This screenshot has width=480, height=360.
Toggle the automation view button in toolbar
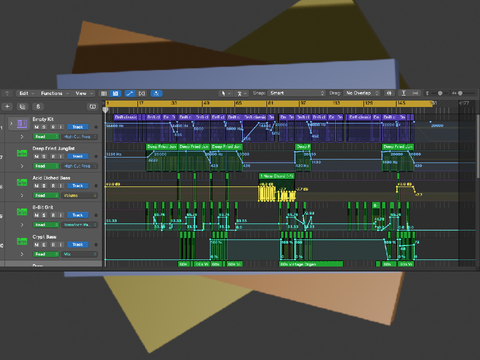tap(130, 93)
